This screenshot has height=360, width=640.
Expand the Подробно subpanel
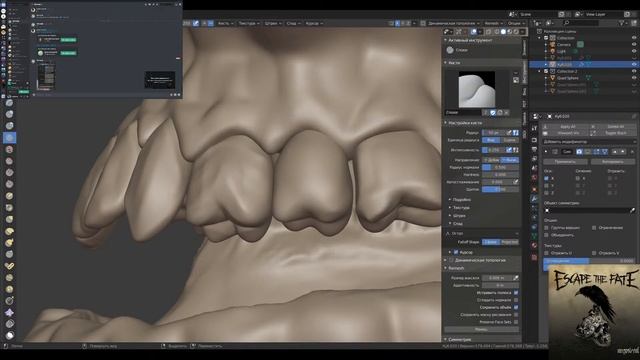450,200
